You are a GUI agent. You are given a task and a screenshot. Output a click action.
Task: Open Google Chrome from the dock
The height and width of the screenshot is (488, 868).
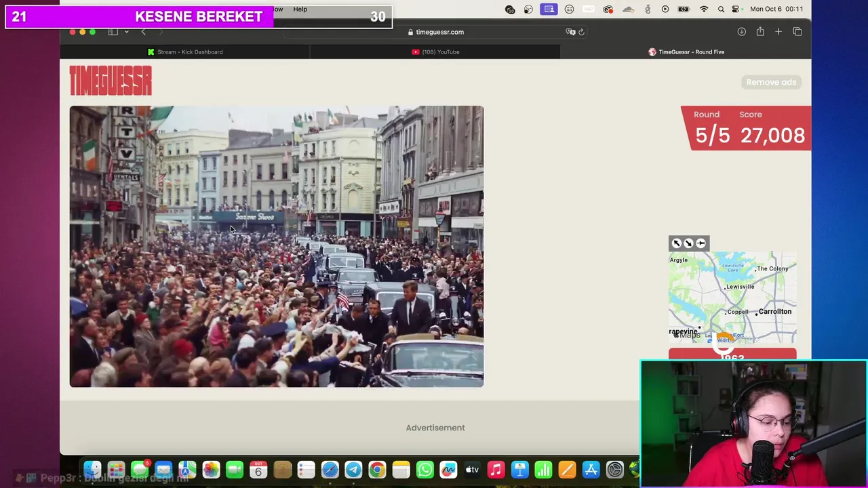click(377, 470)
